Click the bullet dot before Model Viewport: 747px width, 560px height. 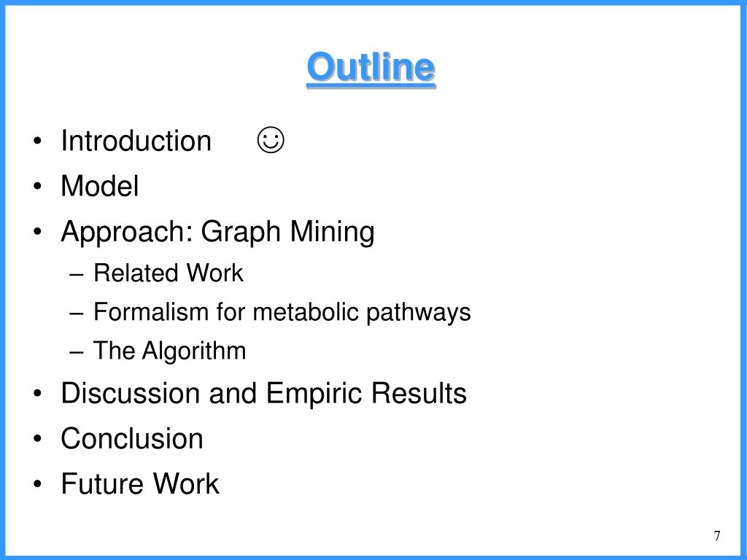38,187
